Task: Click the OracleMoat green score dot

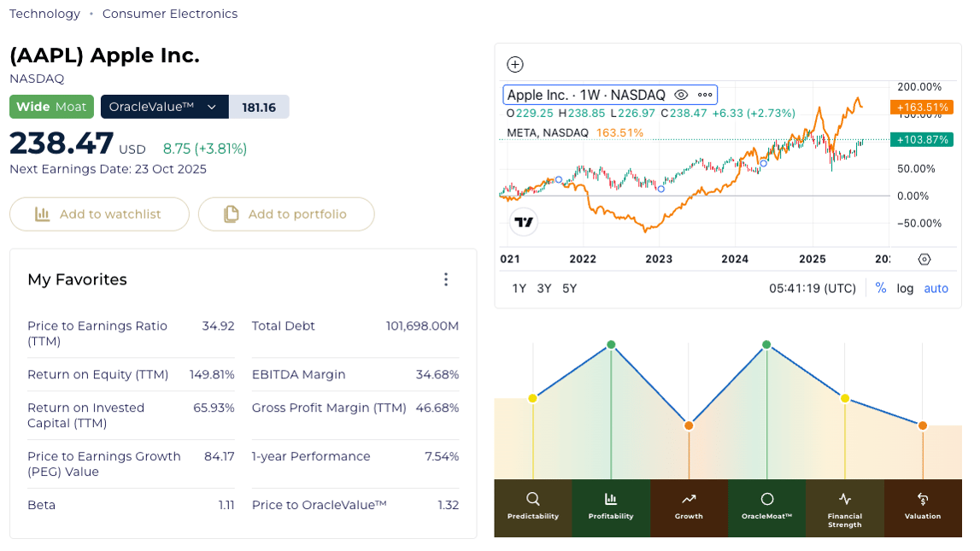Action: click(x=767, y=345)
